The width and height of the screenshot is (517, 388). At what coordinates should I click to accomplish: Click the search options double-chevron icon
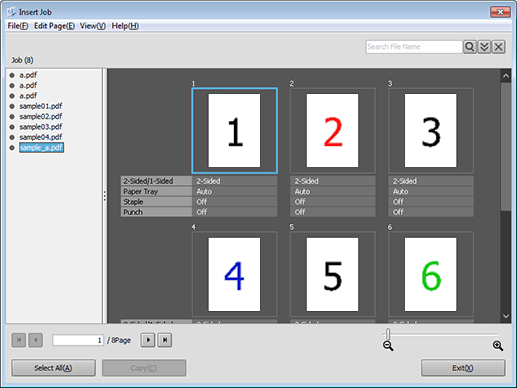pyautogui.click(x=484, y=47)
